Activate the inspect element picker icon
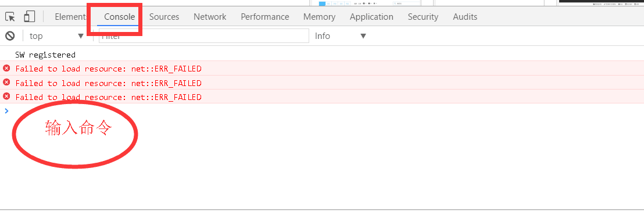Image resolution: width=644 pixels, height=211 pixels. (10, 17)
